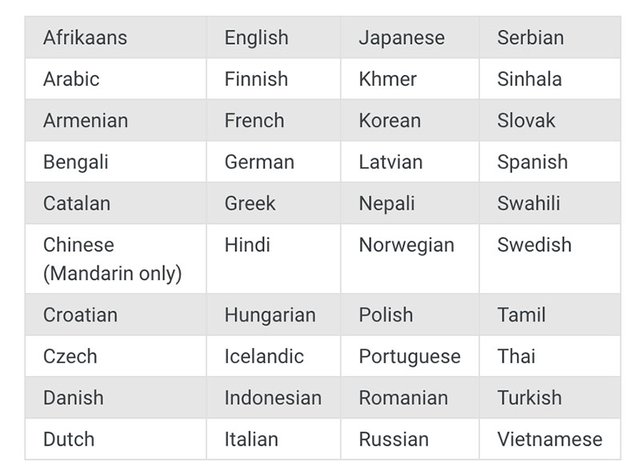Select Indonesian in the table
Viewport: 640px width, 476px height.
click(x=273, y=397)
